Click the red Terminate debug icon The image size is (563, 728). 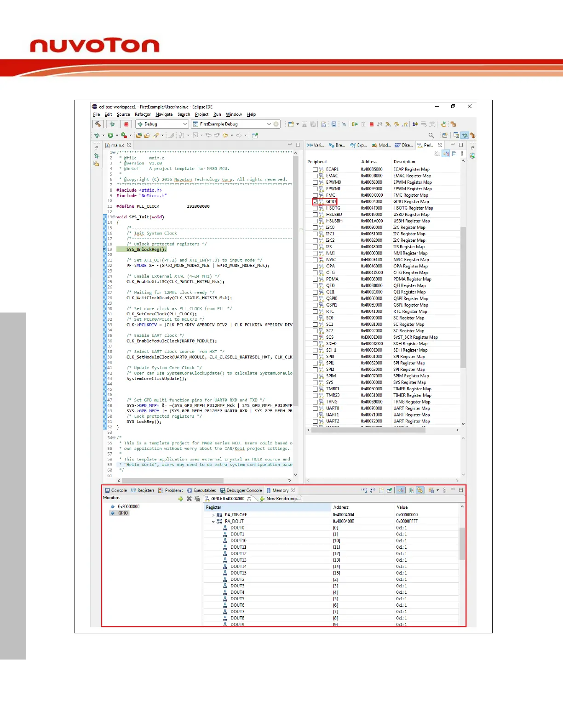[x=372, y=124]
